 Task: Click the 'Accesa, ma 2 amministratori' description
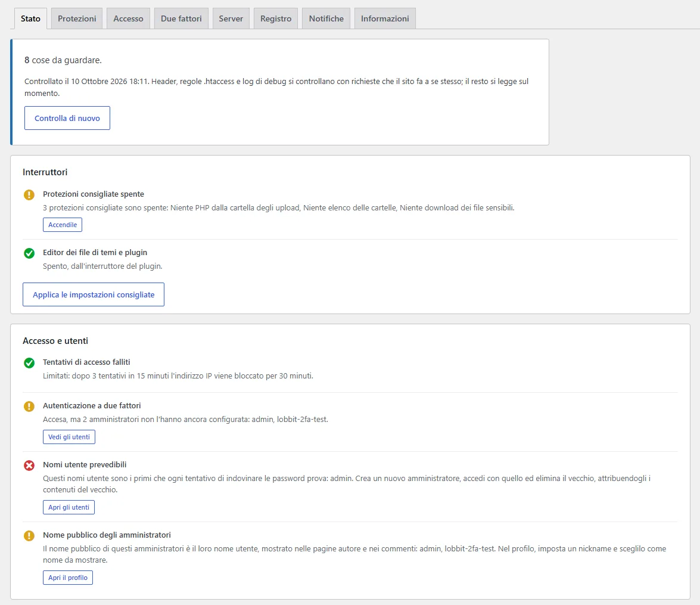[185, 419]
